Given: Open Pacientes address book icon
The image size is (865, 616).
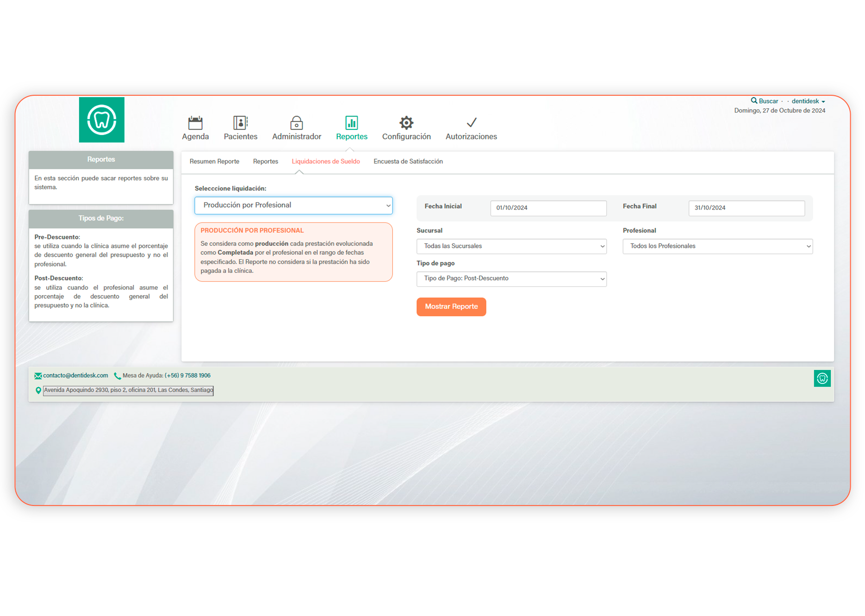Looking at the screenshot, I should (240, 123).
